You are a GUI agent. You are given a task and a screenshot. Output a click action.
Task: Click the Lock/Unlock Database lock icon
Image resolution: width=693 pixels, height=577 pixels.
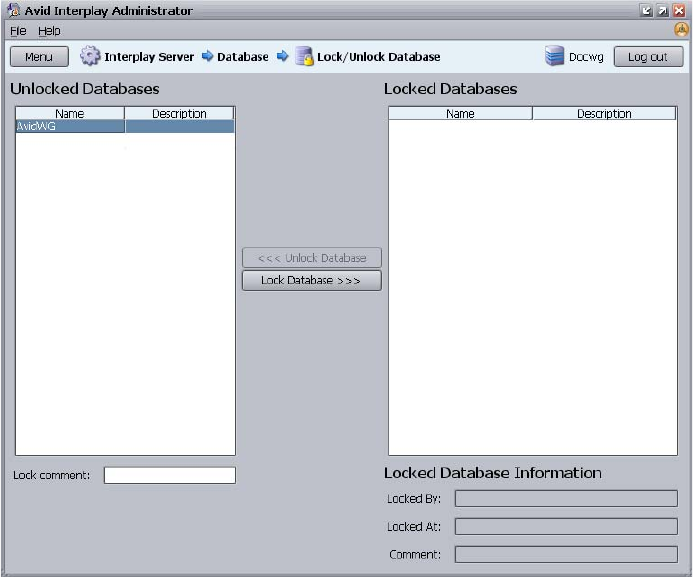[304, 57]
